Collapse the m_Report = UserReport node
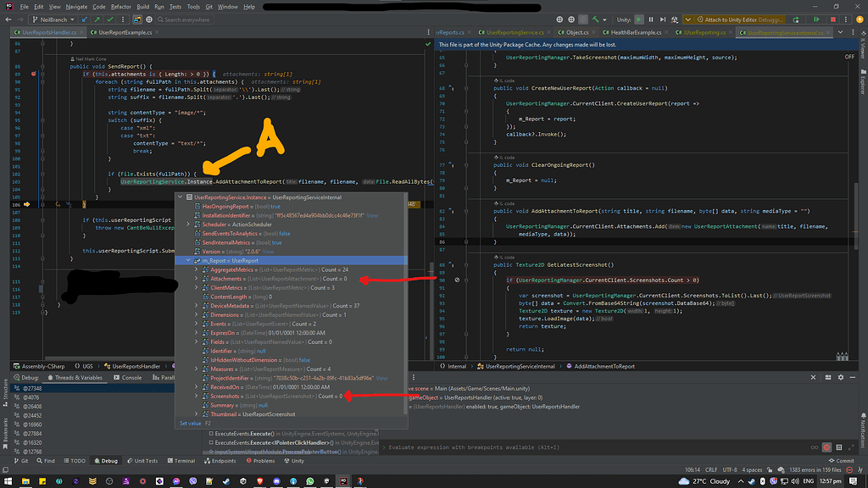 187,260
